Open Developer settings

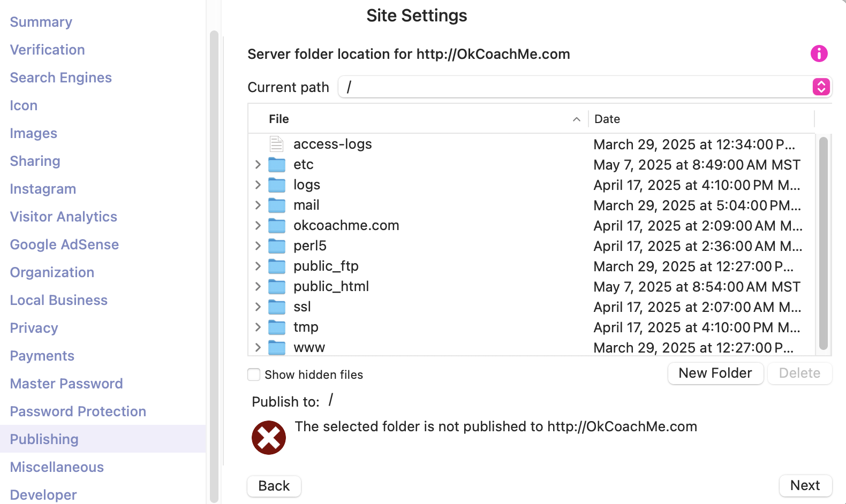[x=43, y=495]
